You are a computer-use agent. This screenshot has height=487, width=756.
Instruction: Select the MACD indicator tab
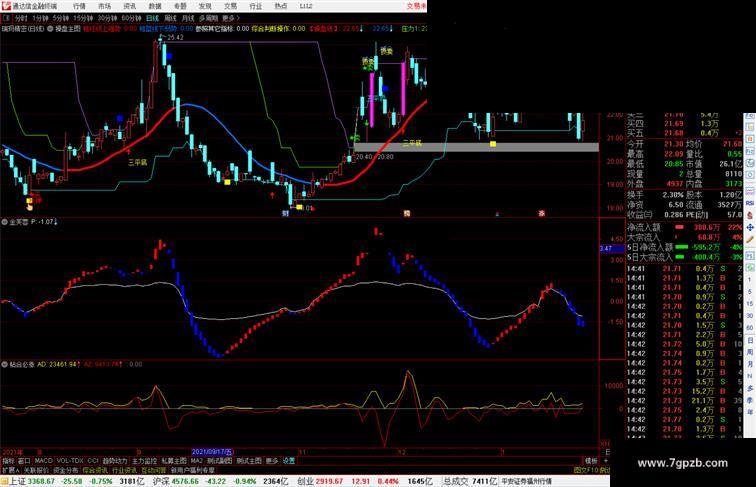43,461
